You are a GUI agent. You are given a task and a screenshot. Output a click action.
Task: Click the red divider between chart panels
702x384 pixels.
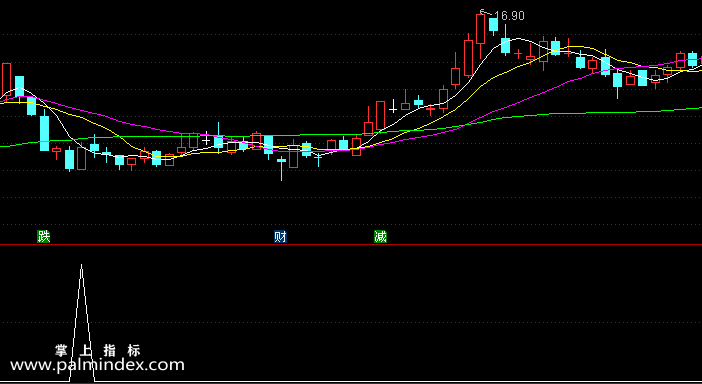coord(351,245)
